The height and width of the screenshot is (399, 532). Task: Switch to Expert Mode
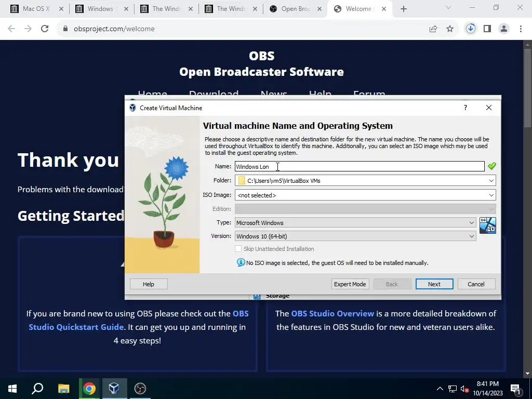point(350,284)
